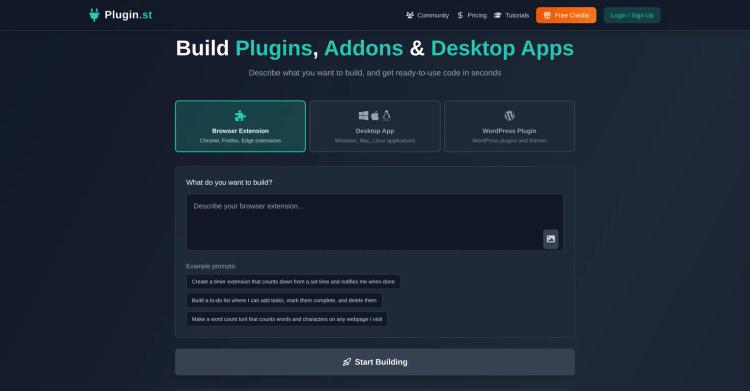Claim Free Credits button
750x391 pixels.
(x=566, y=15)
